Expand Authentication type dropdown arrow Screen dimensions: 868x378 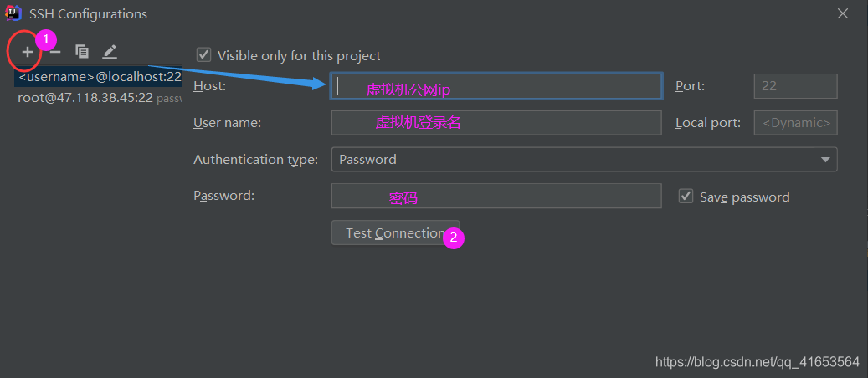pos(824,160)
